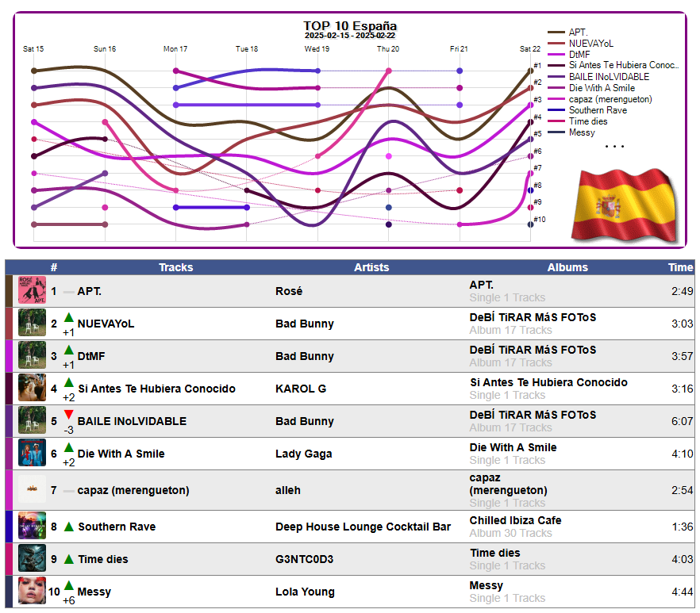Click the green up arrow beside DtMF
This screenshot has height=613, width=700.
click(x=68, y=351)
